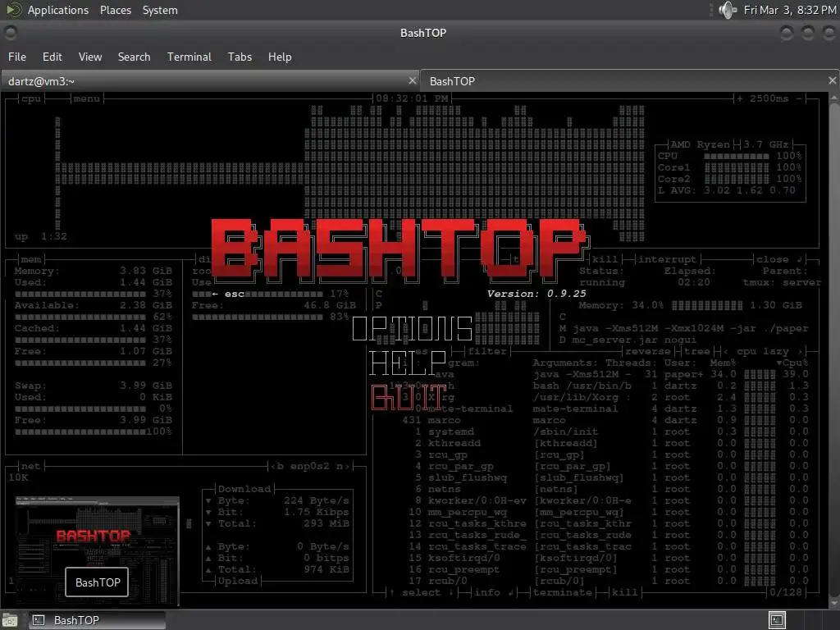Click the window menu button in titlebar
The image size is (840, 630).
tap(11, 33)
